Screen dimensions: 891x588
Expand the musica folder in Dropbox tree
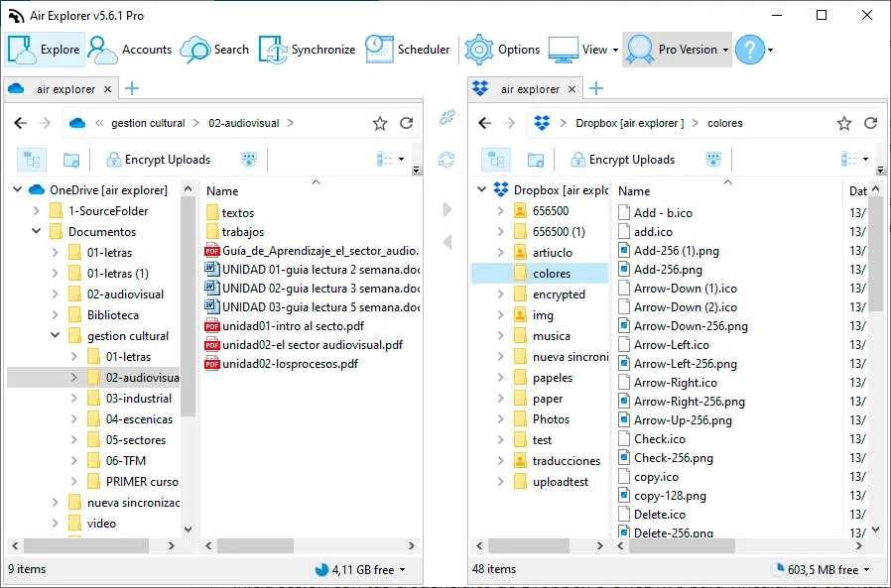coord(501,336)
